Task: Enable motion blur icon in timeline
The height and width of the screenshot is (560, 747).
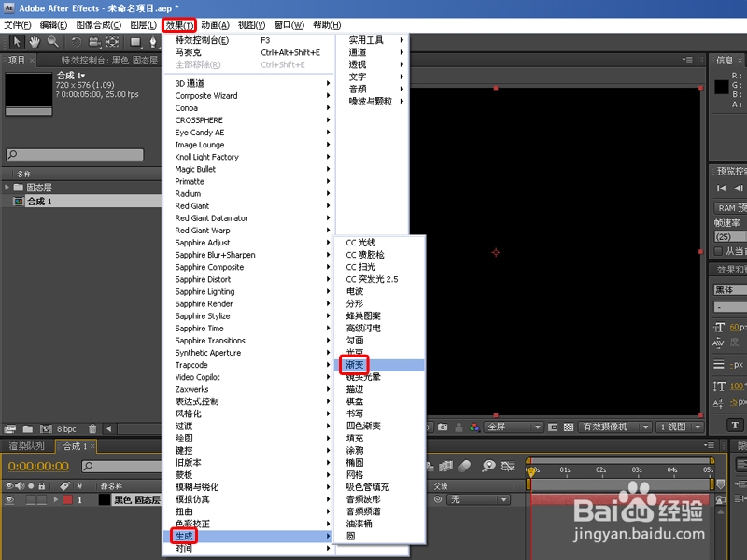Action: [465, 466]
